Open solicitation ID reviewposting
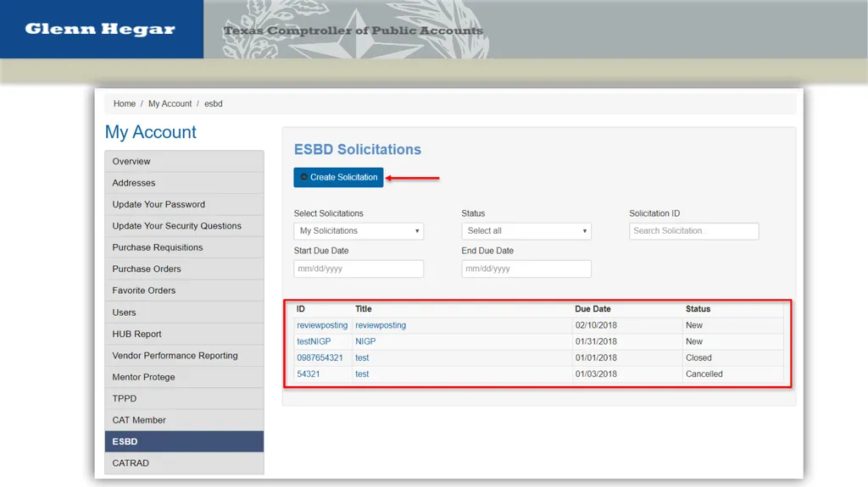This screenshot has height=487, width=868. click(322, 325)
